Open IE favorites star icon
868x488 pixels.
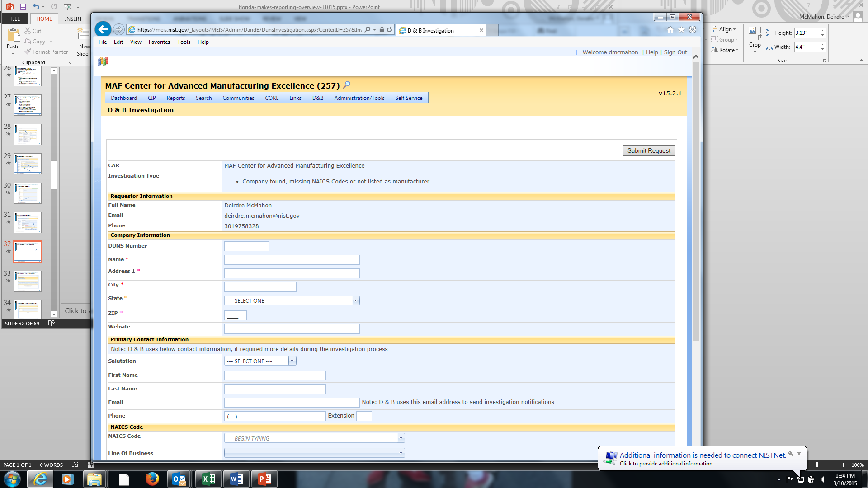pos(681,30)
